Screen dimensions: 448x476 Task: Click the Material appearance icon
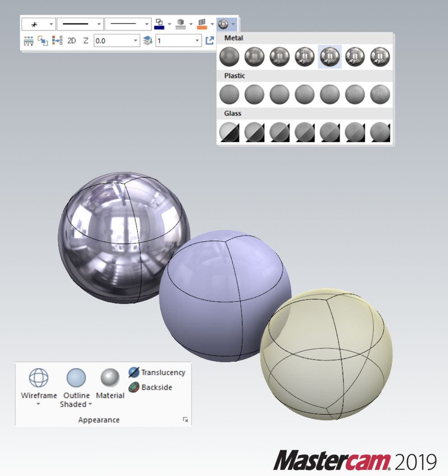[x=110, y=378]
